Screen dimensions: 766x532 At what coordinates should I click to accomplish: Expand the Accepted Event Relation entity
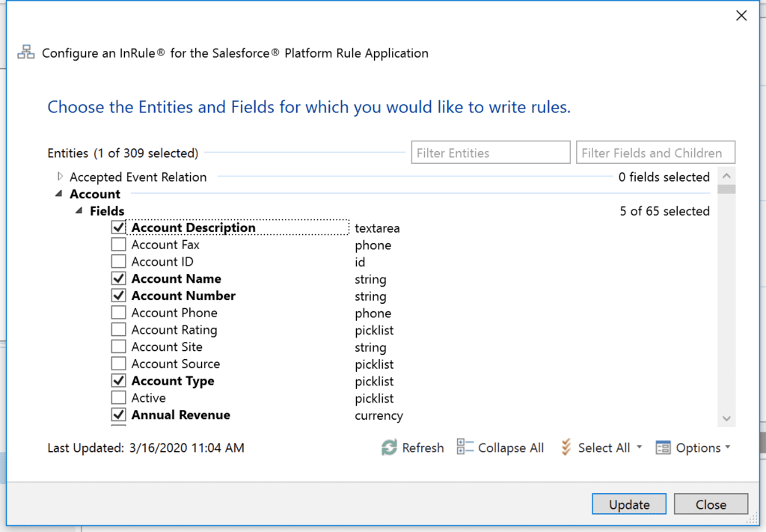coord(60,177)
